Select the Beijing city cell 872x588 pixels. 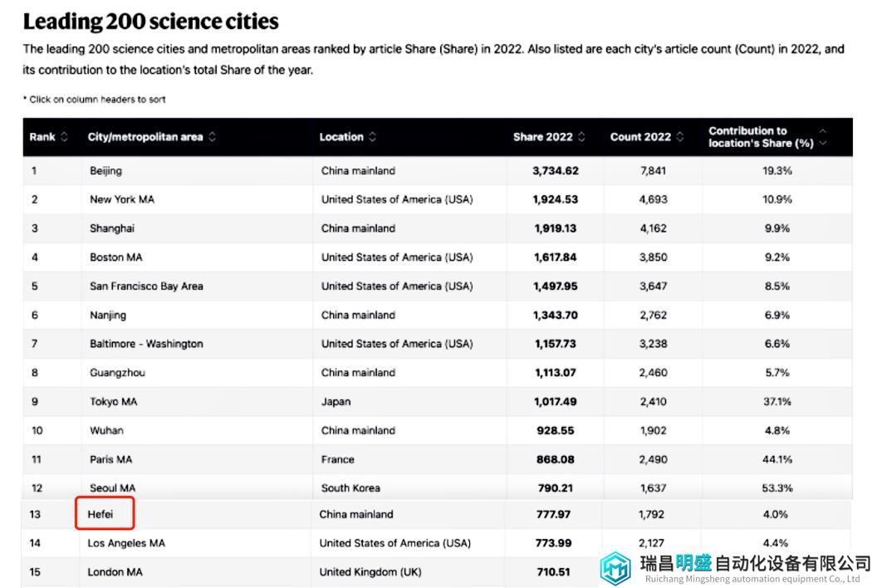[105, 171]
